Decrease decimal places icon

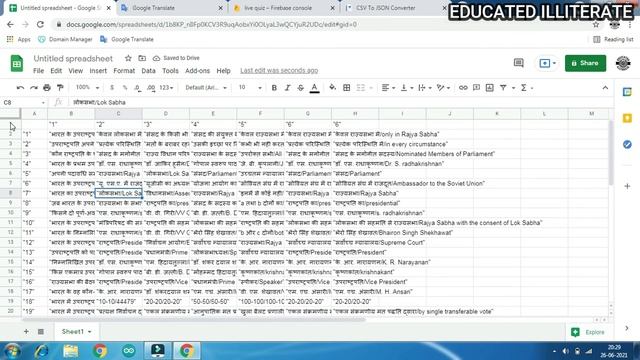point(138,88)
